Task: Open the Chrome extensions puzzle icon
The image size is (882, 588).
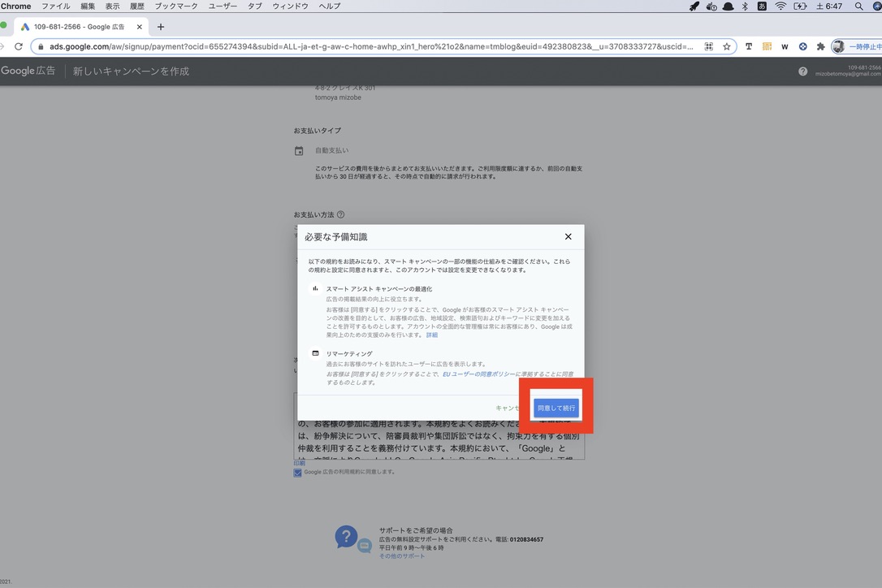Action: click(821, 47)
